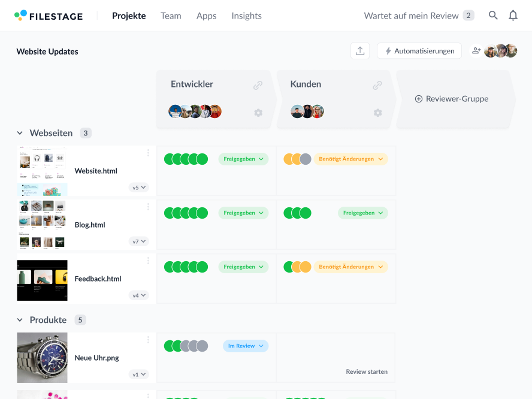This screenshot has height=399, width=532.
Task: Open Im Review status dropdown
Action: tap(246, 346)
